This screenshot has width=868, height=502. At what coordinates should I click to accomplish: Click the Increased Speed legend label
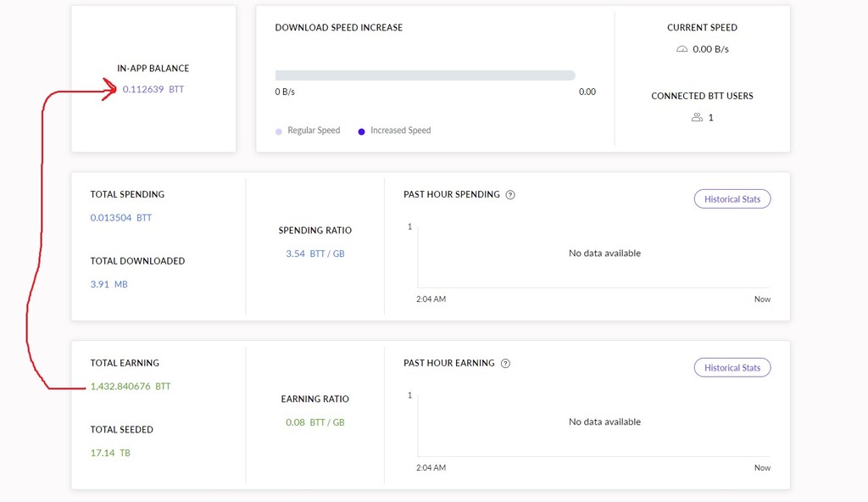pos(401,131)
